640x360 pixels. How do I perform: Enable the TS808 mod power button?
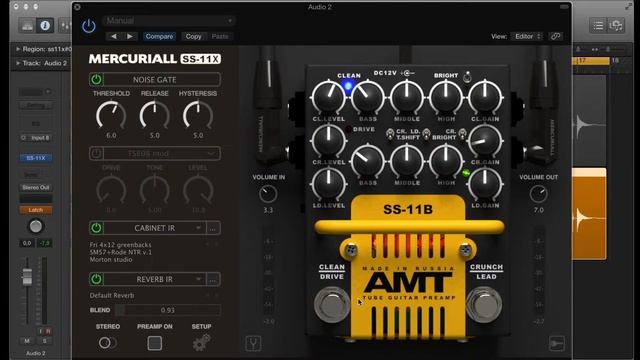(x=96, y=153)
